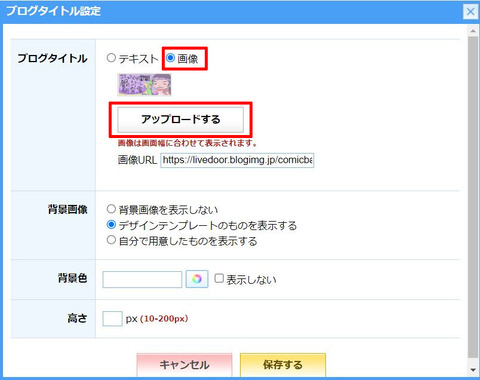The image size is (480, 380).
Task: Check the 表示しない checkbox
Action: click(219, 278)
